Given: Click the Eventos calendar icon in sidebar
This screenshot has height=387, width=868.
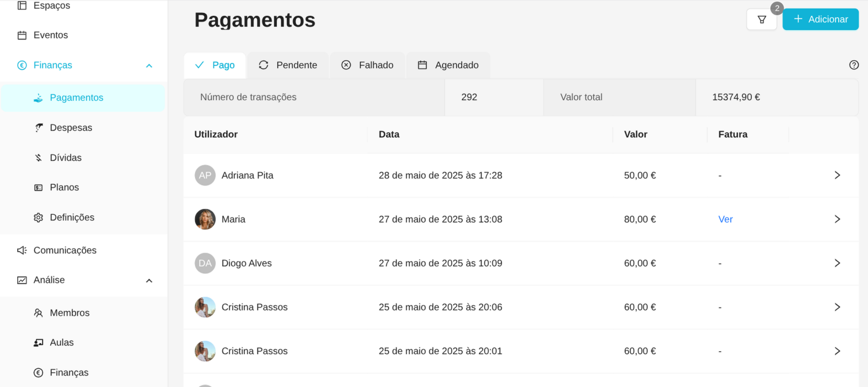Looking at the screenshot, I should [22, 35].
